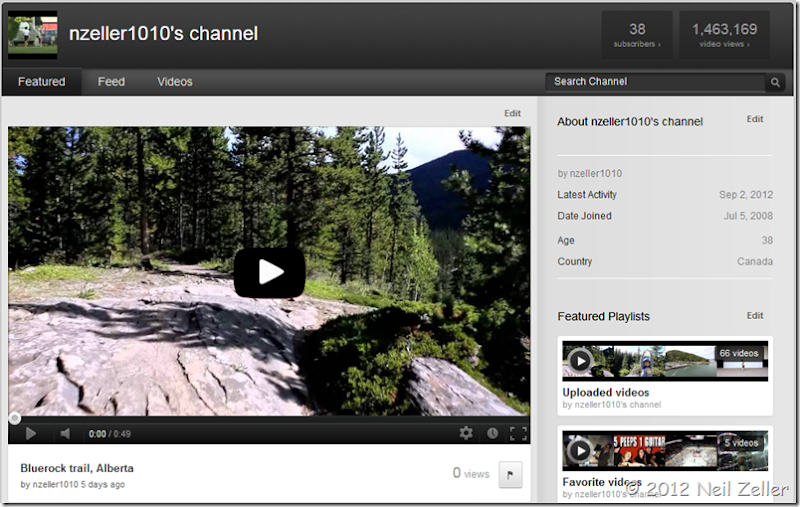Open the Videos tab
This screenshot has width=800, height=507.
pyautogui.click(x=175, y=82)
